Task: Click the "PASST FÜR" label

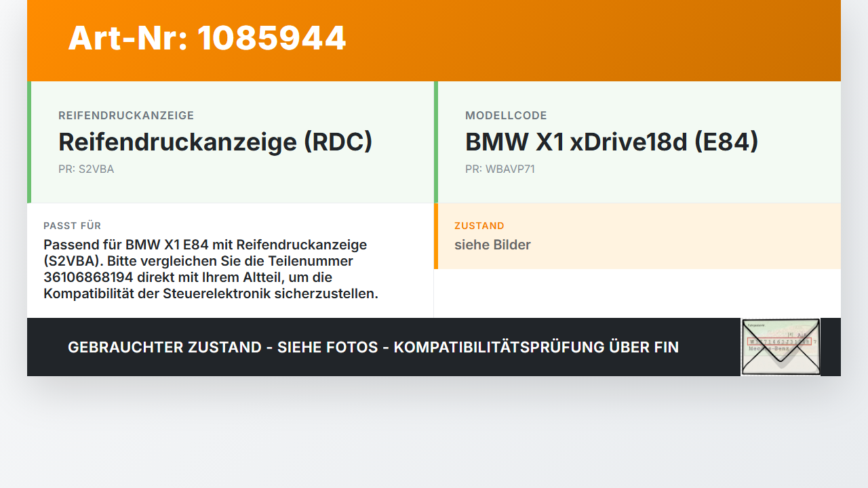Action: (x=73, y=226)
